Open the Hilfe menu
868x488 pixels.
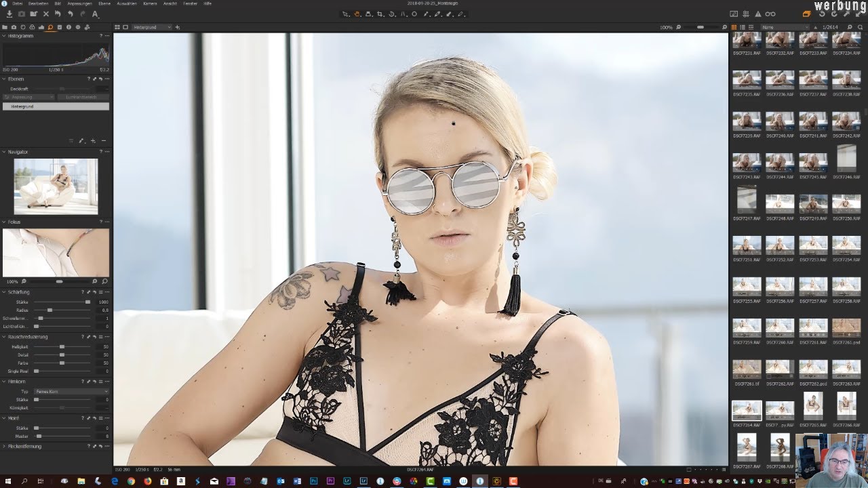pyautogui.click(x=208, y=3)
